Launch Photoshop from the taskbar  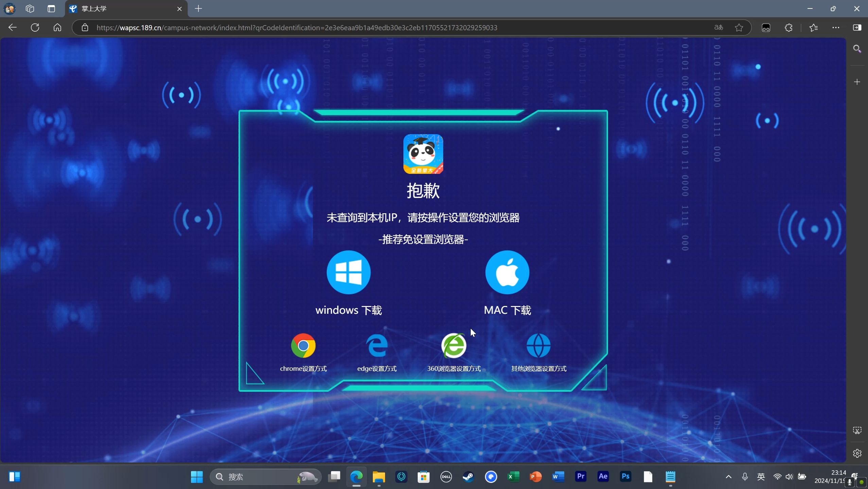click(x=626, y=477)
